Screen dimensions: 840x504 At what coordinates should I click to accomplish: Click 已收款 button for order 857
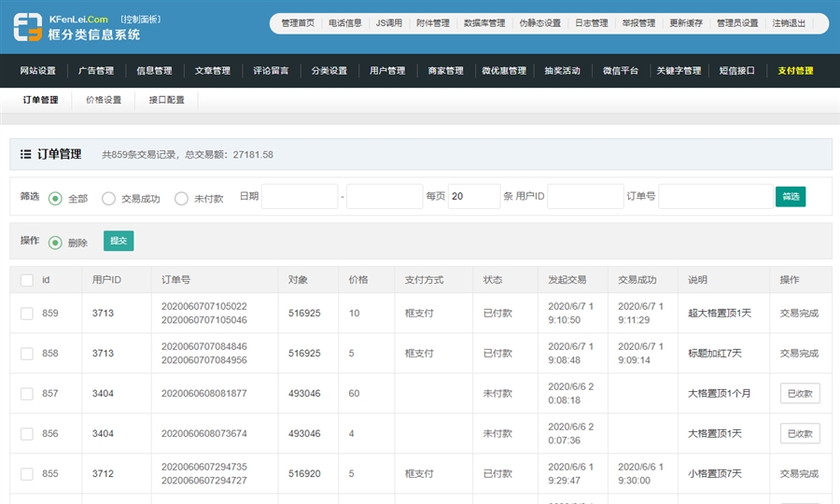[x=800, y=394]
